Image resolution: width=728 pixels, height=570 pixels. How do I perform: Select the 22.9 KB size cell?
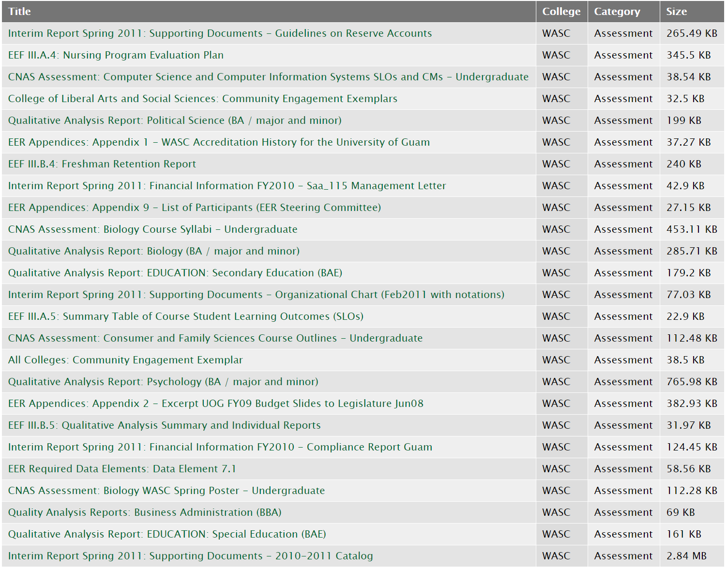pyautogui.click(x=692, y=316)
